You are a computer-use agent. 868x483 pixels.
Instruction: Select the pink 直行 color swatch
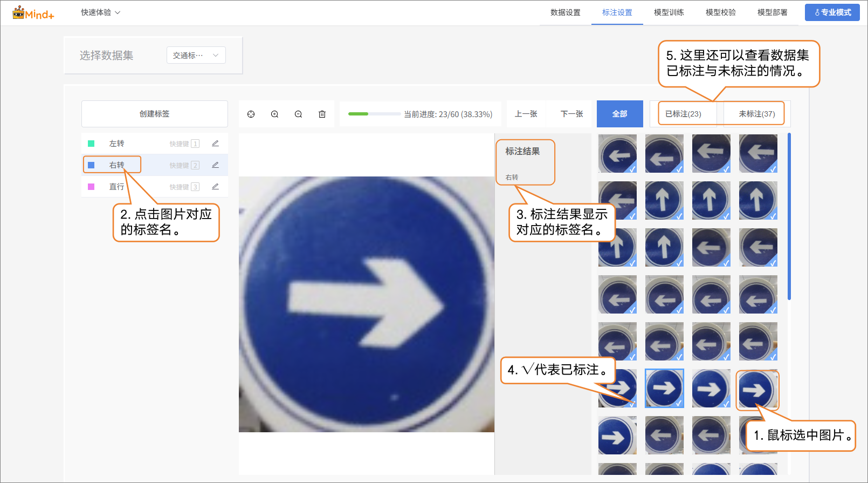point(91,187)
